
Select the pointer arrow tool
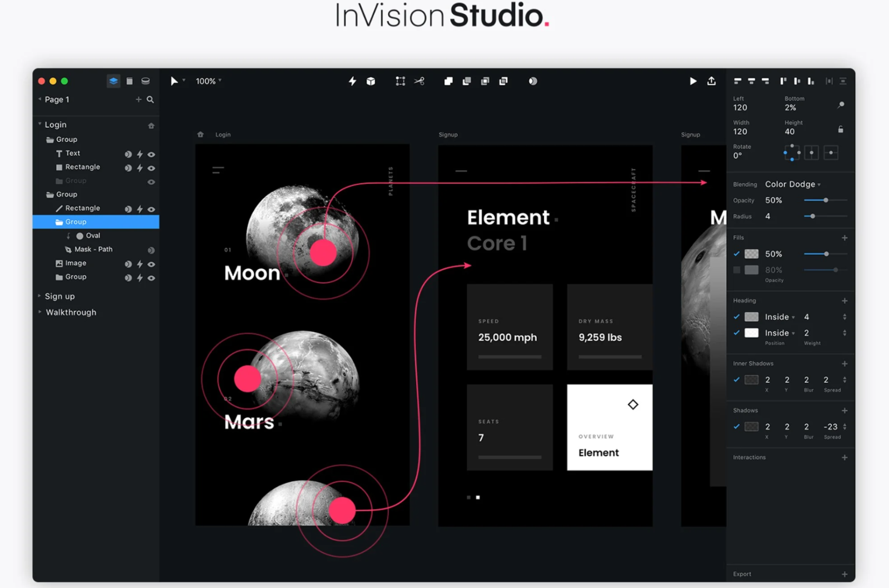click(x=174, y=81)
